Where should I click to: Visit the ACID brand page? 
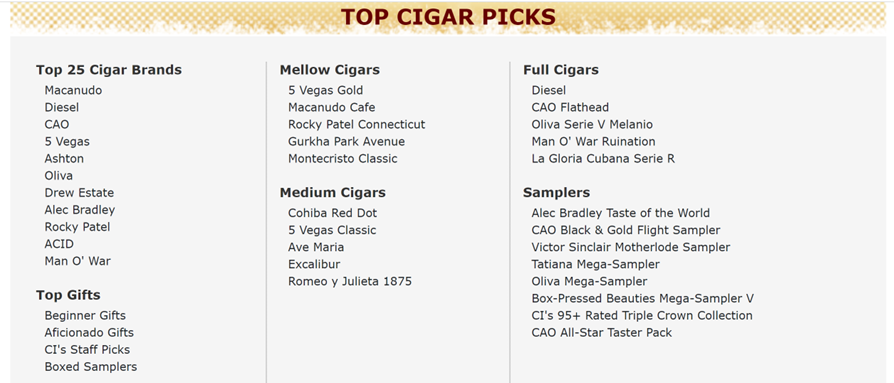point(59,244)
